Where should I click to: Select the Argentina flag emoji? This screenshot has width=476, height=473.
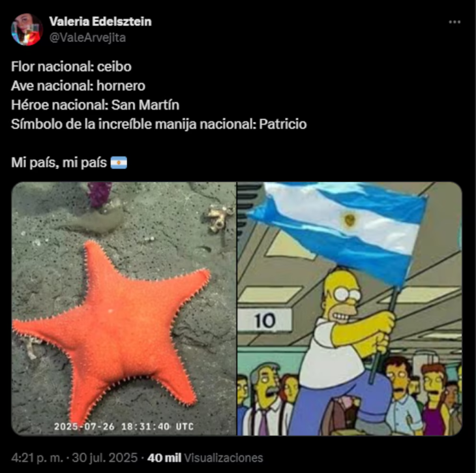(x=119, y=162)
